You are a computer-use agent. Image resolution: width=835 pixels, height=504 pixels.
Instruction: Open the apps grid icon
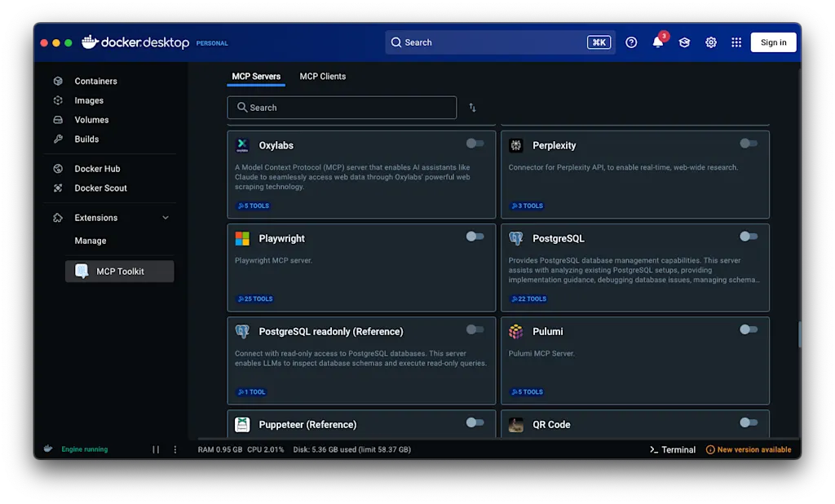[736, 42]
